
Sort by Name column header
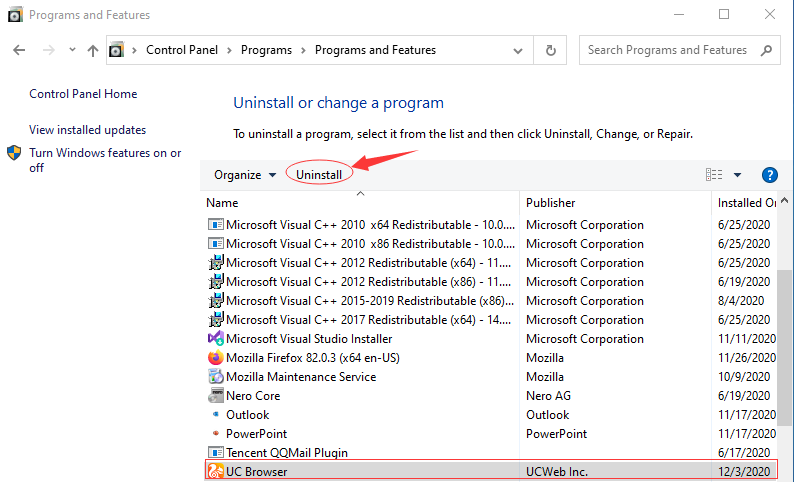[222, 203]
